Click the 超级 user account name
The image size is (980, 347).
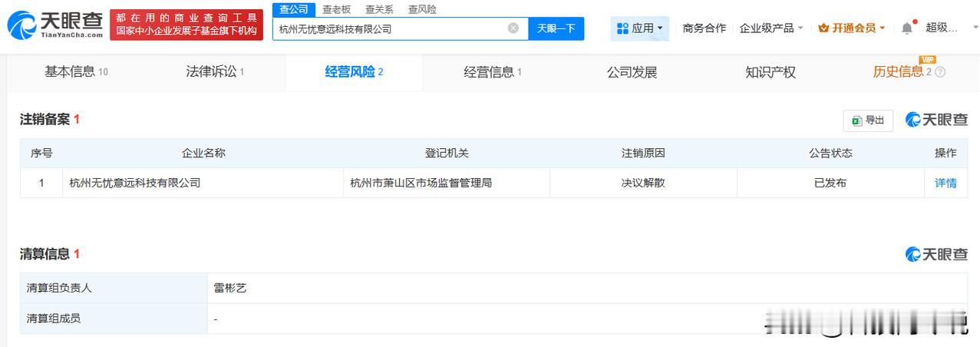point(942,28)
